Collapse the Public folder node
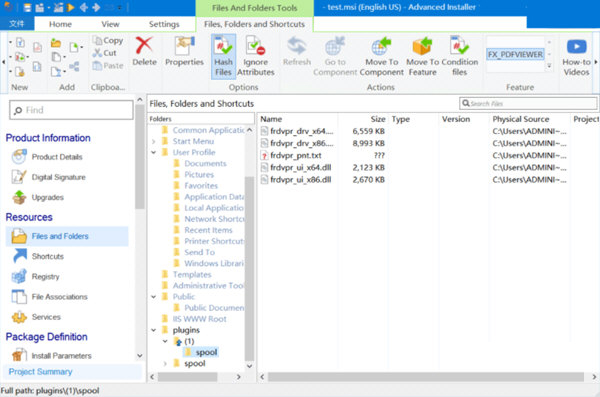The image size is (600, 397). [153, 297]
